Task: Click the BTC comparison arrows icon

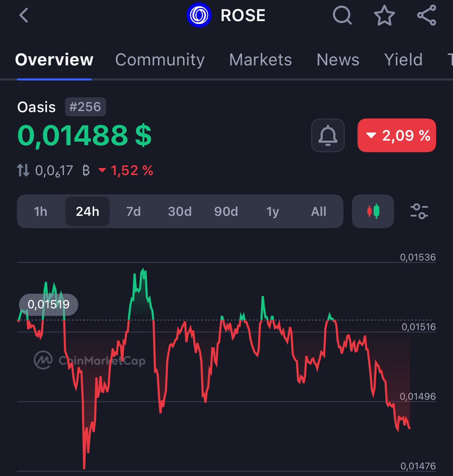Action: click(x=23, y=170)
